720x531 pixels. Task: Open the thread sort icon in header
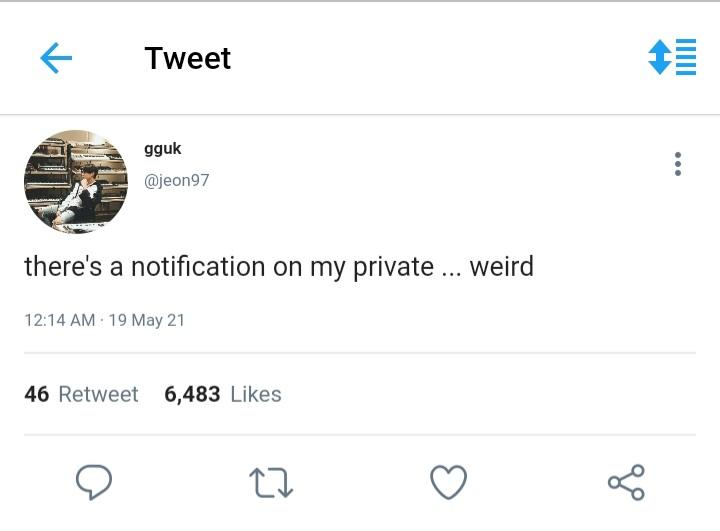tap(672, 57)
